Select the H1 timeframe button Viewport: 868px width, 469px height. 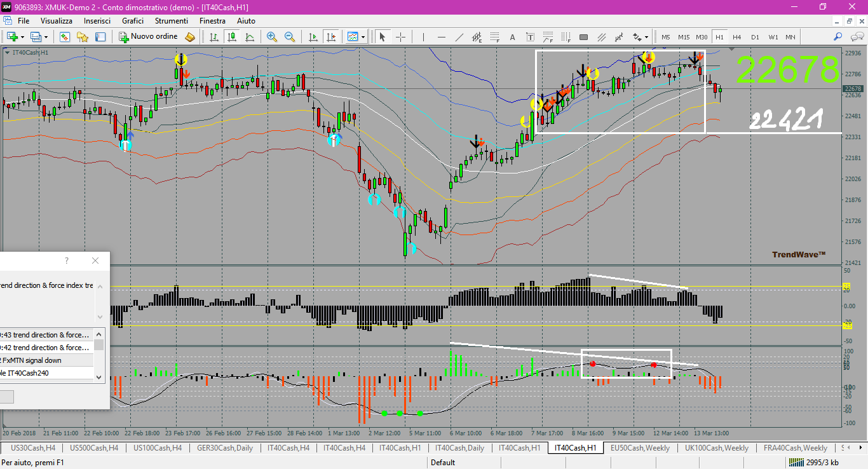click(719, 37)
